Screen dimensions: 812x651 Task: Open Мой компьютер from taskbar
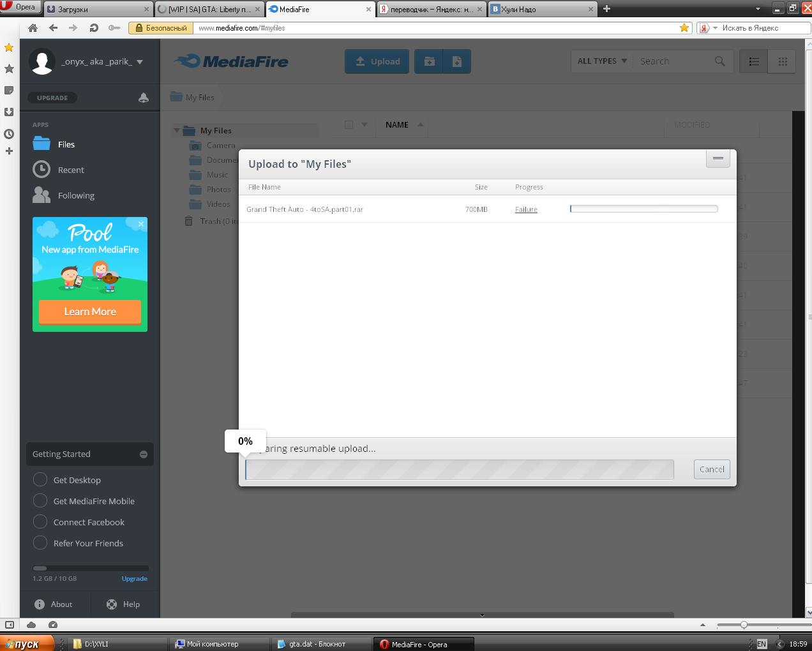point(219,644)
